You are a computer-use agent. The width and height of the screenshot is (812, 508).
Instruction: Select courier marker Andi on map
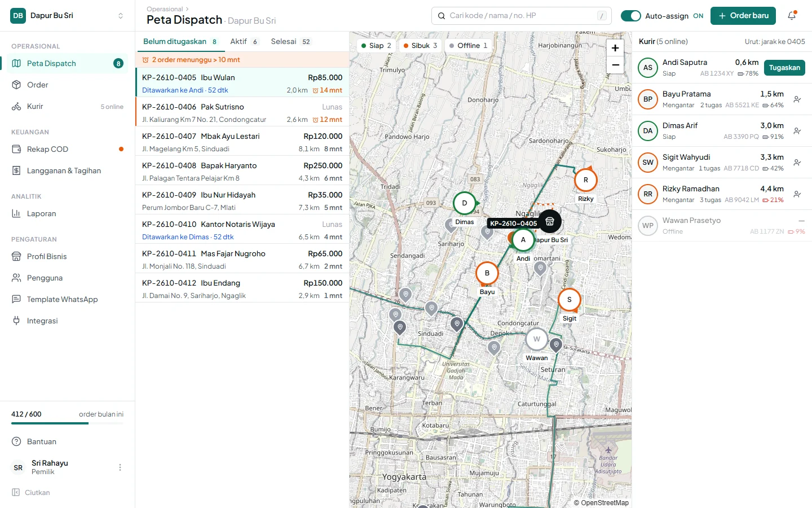tap(523, 240)
